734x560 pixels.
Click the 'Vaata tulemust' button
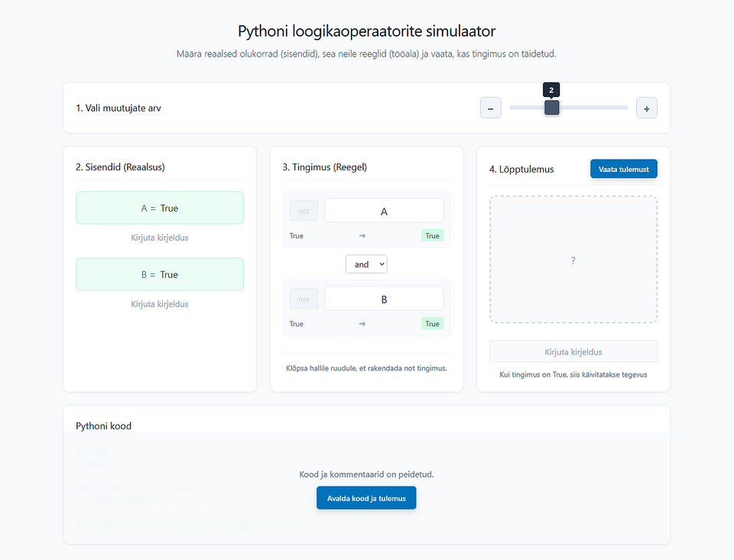tap(624, 169)
